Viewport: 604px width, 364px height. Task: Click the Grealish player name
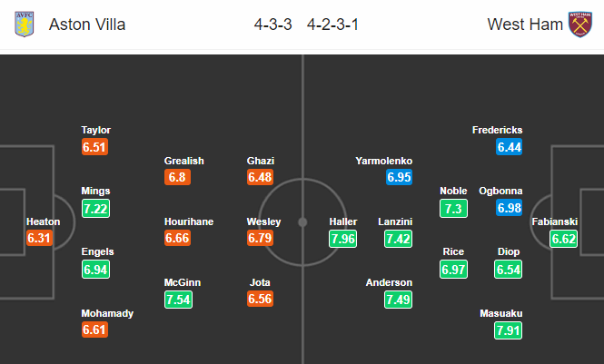pos(183,161)
